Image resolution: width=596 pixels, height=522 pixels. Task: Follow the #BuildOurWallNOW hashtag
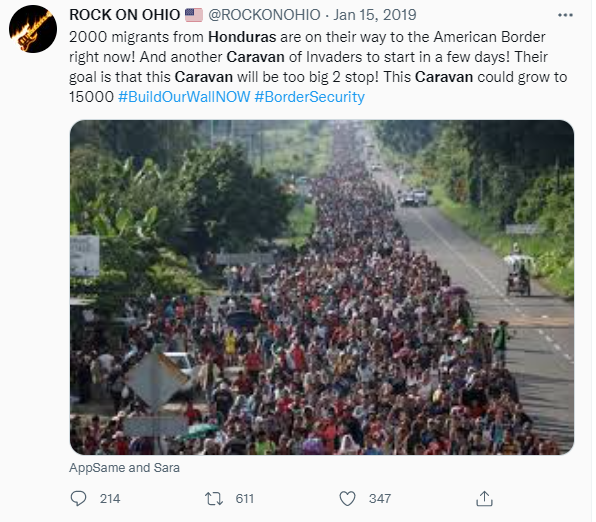(x=184, y=97)
